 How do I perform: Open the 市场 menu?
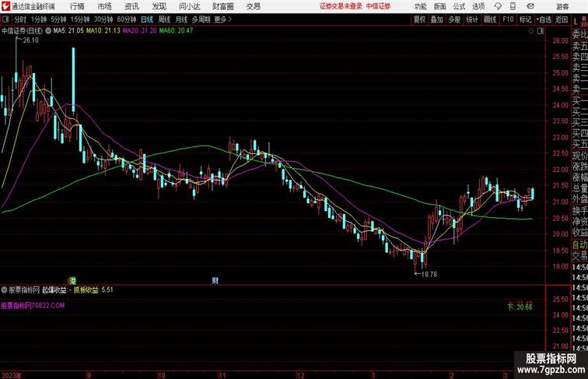(x=105, y=6)
